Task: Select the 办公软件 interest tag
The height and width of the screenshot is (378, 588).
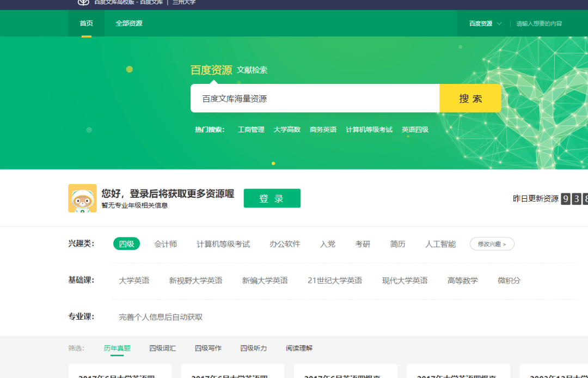Action: (x=285, y=244)
